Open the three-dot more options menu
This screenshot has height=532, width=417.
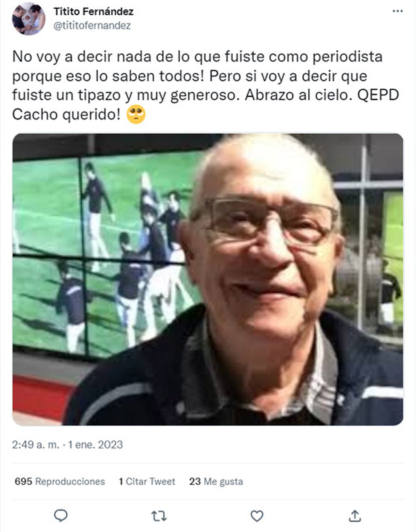coord(398,11)
